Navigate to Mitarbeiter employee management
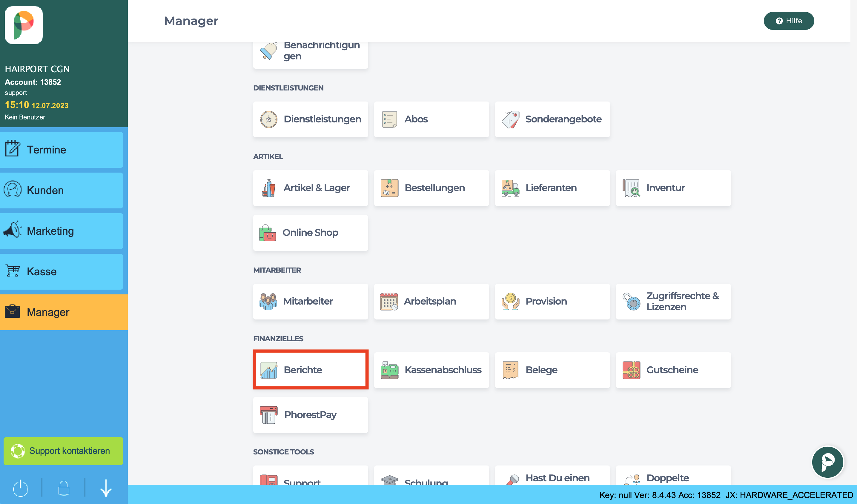 (309, 301)
